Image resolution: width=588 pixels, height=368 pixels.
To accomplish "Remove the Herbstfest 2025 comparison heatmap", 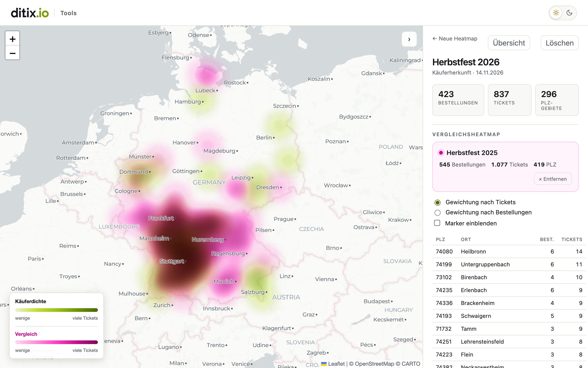I will click(553, 179).
